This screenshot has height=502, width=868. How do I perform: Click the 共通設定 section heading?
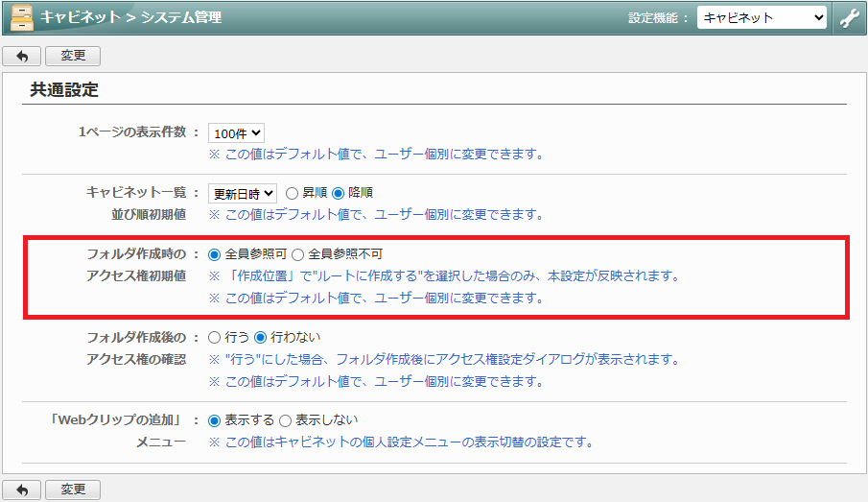coord(64,90)
